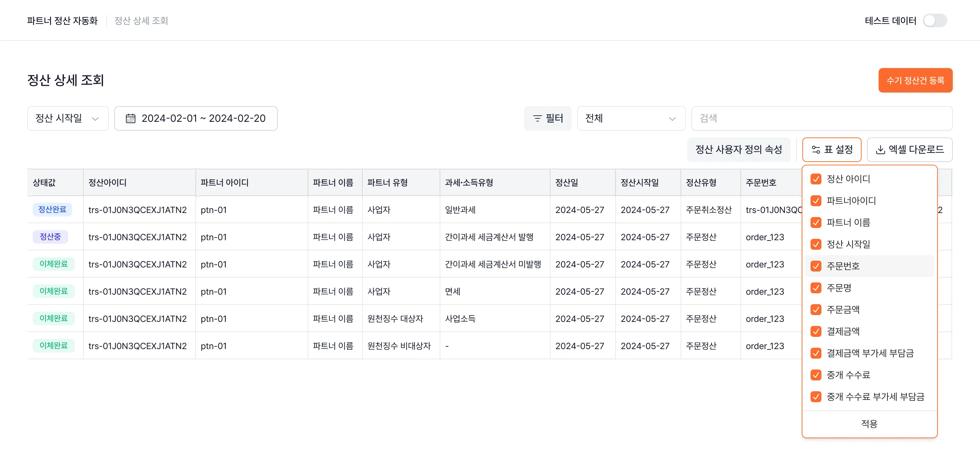Uncheck the 주문명 column checkbox
This screenshot has height=476, width=980.
coord(816,288)
